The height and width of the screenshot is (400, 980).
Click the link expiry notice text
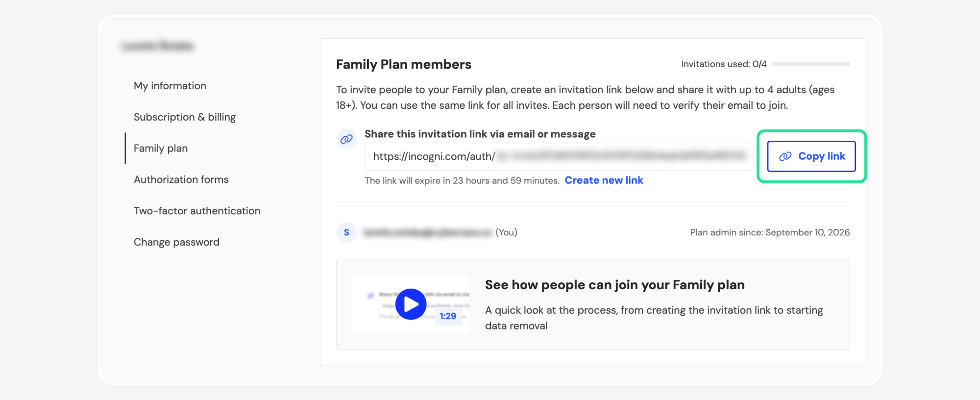point(462,180)
